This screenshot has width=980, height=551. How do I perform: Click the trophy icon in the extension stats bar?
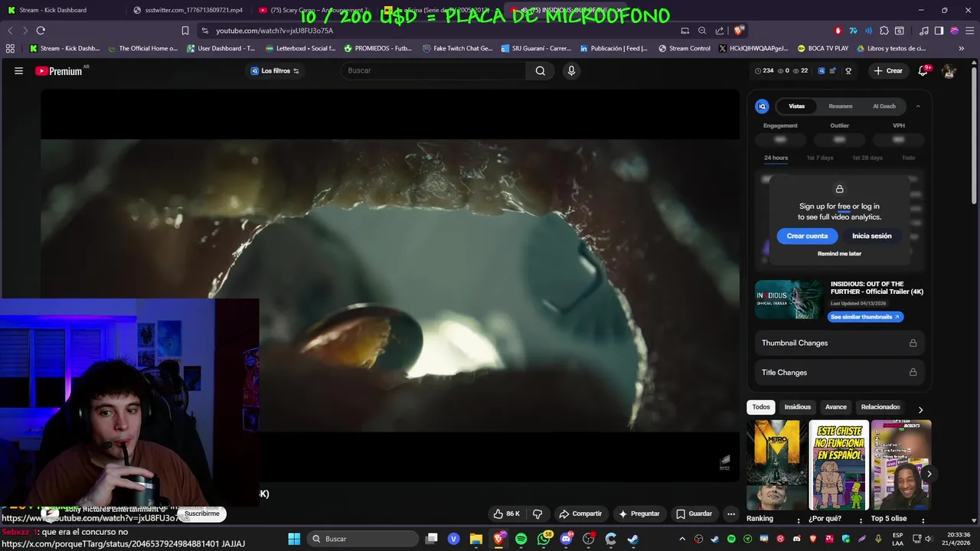[848, 70]
